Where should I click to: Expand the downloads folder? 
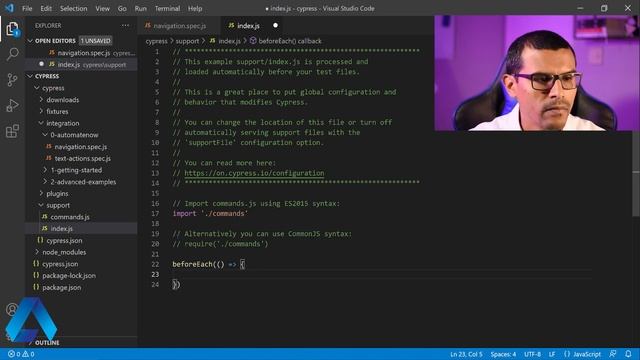click(x=41, y=100)
